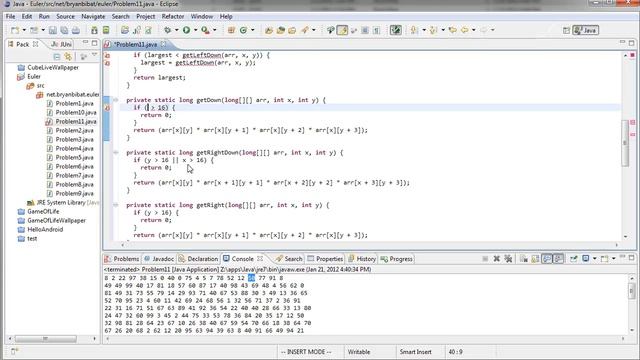Open the File menu
640x360 pixels.
(x=10, y=16)
